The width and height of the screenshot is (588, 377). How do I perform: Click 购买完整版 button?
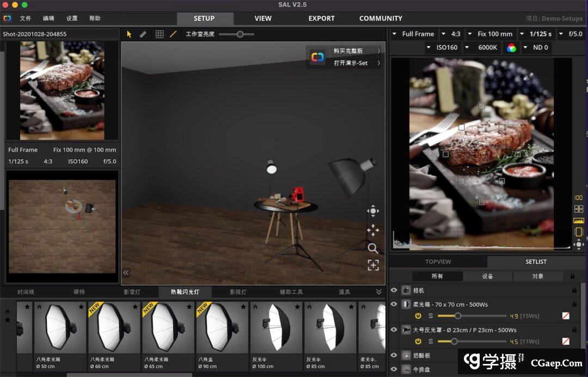pos(348,51)
